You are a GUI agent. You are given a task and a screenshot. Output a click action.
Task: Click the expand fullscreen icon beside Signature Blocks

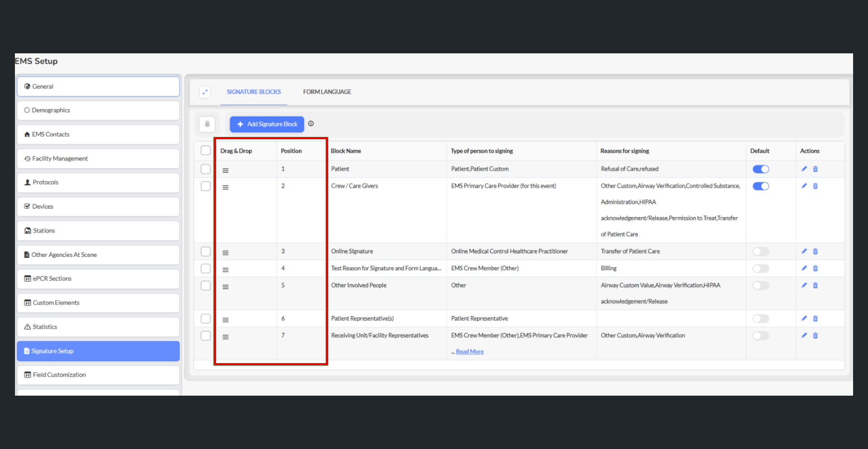pyautogui.click(x=205, y=92)
